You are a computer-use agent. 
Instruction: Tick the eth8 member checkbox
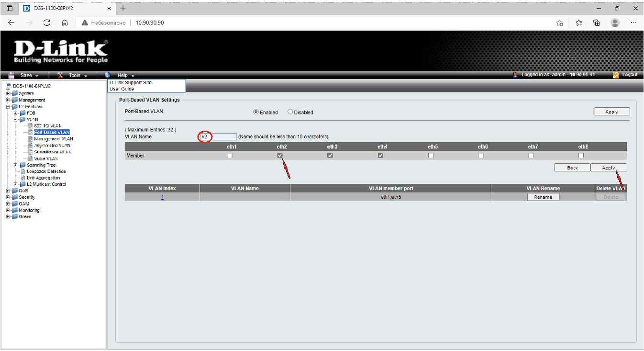coord(581,156)
